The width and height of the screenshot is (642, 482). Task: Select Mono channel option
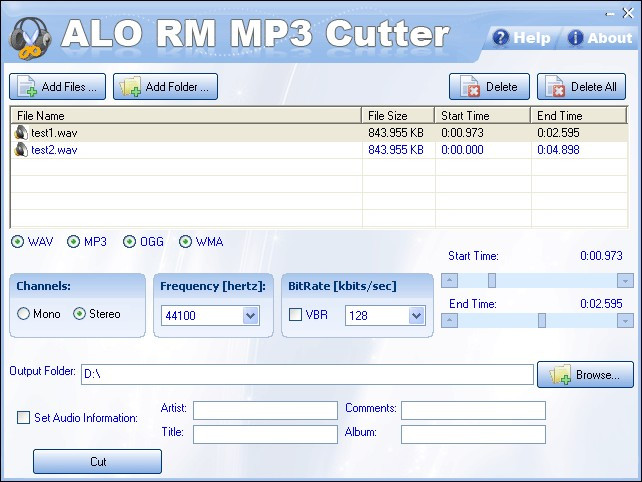[x=24, y=314]
